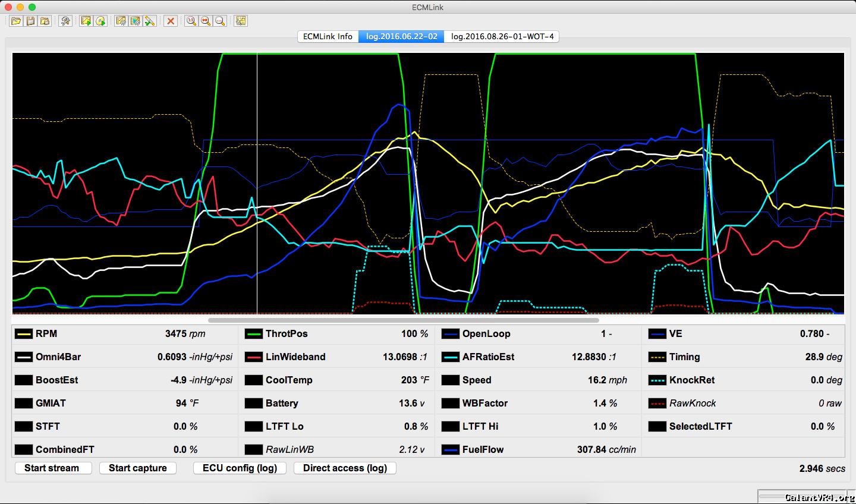Viewport: 856px width, 504px height.
Task: Click the OpenLoop blue color swatch
Action: (x=451, y=334)
